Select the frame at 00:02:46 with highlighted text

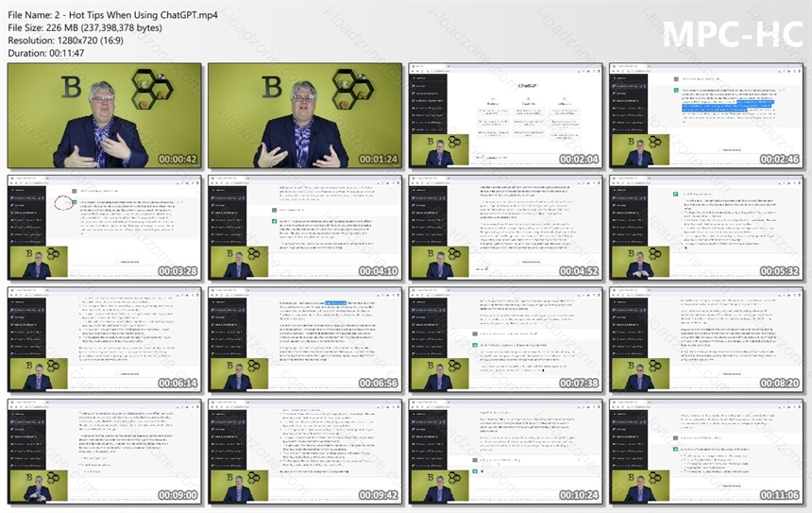[706, 116]
